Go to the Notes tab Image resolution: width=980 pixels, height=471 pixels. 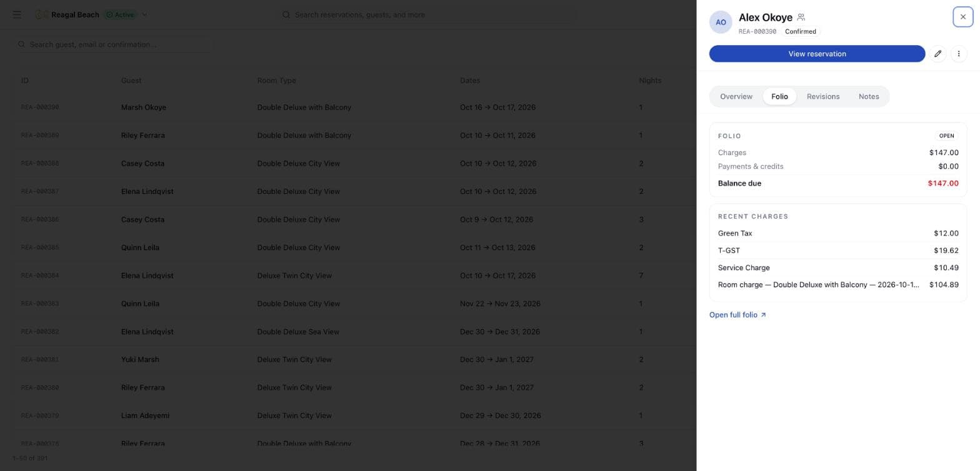[868, 96]
